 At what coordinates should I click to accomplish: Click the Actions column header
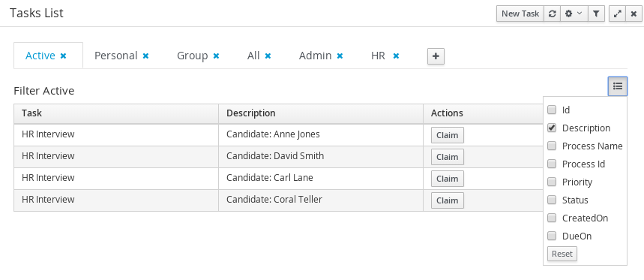(483, 113)
